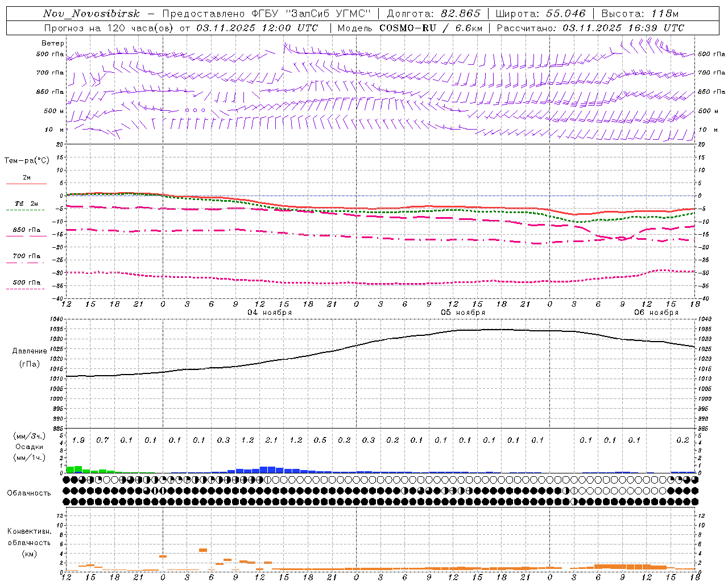This screenshot has width=728, height=582.
Task: Click the precipitation value '0.5'
Action: tap(320, 440)
